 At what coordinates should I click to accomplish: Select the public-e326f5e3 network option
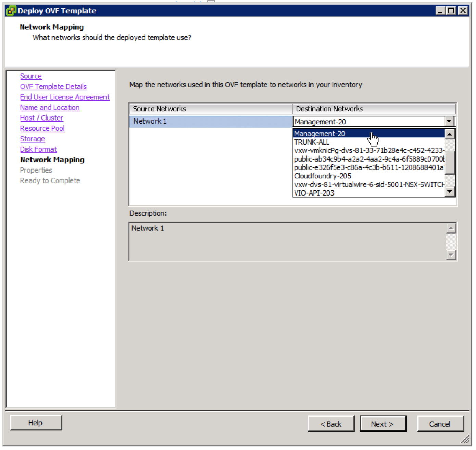point(369,168)
